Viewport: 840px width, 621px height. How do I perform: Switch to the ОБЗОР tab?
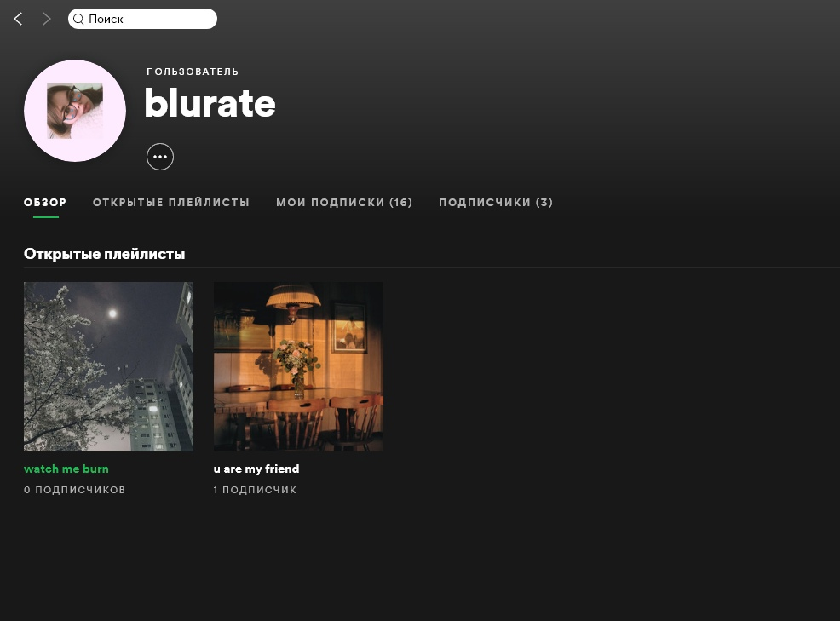[45, 203]
